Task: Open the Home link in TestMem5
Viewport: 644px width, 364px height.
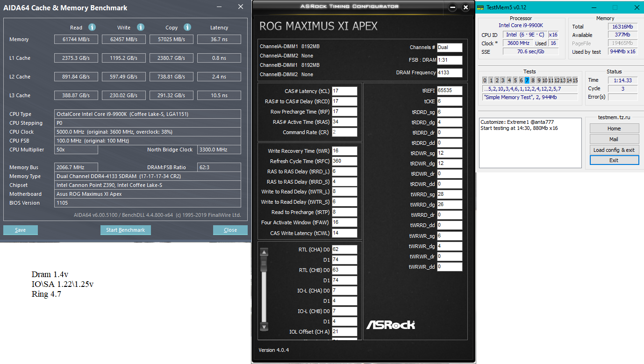Action: pos(614,128)
